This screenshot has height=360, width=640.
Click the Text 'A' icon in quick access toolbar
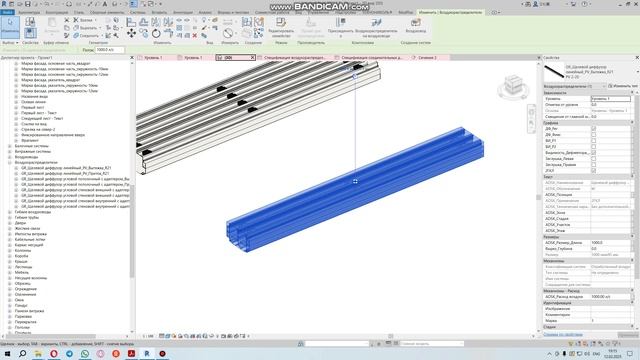point(105,4)
